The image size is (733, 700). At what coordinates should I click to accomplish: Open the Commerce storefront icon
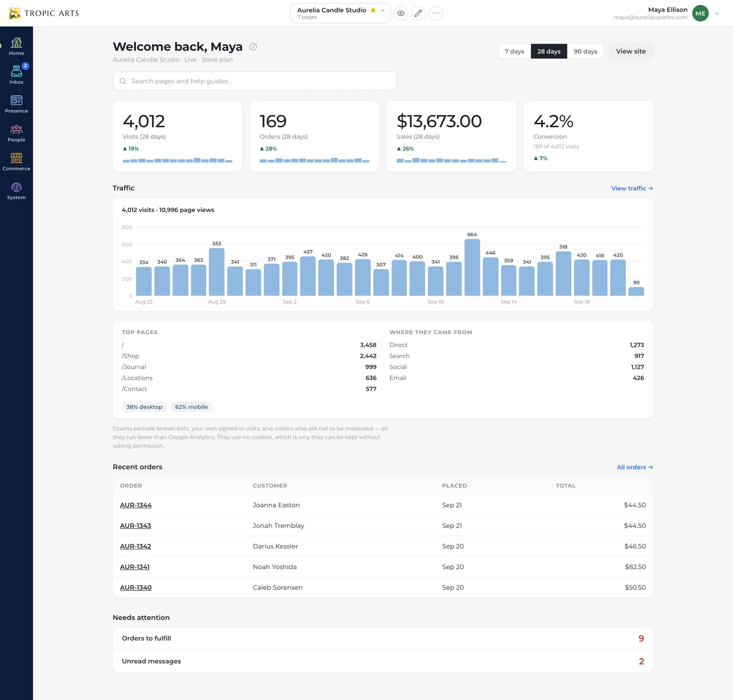pos(16,162)
